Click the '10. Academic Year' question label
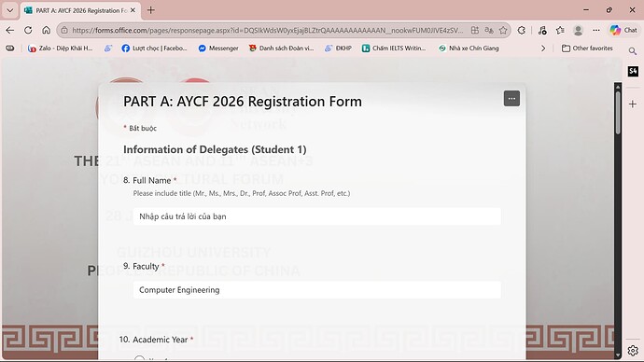 click(156, 340)
